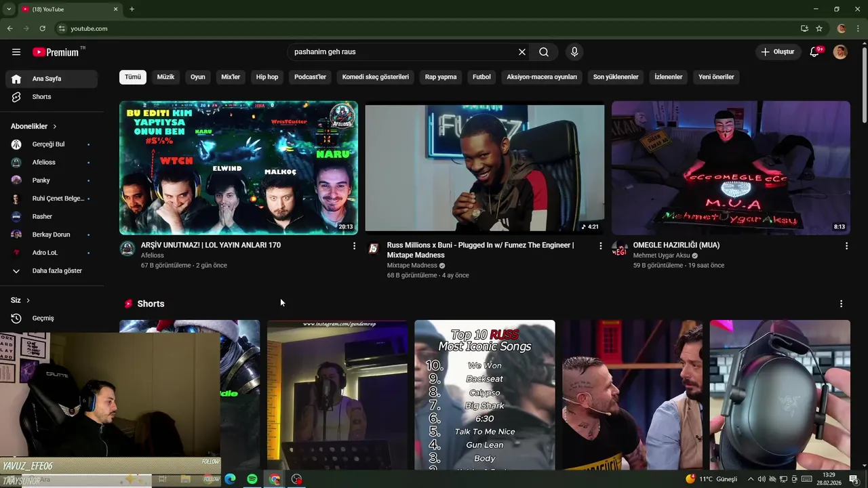Image resolution: width=868 pixels, height=488 pixels.
Task: Open a new browser tab
Action: click(132, 9)
